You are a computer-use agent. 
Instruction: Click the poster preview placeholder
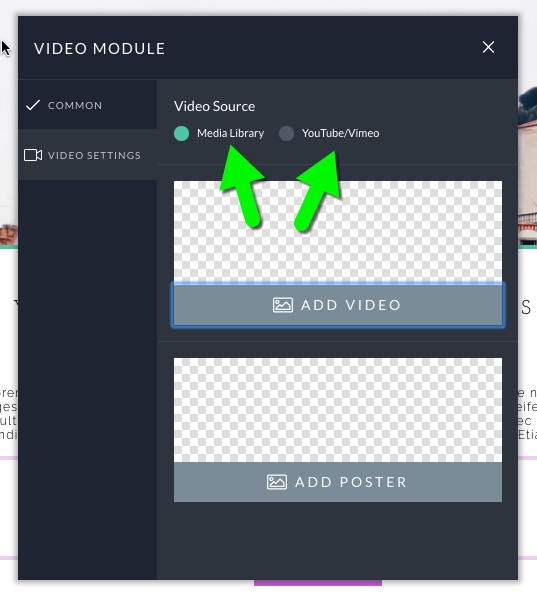[338, 410]
